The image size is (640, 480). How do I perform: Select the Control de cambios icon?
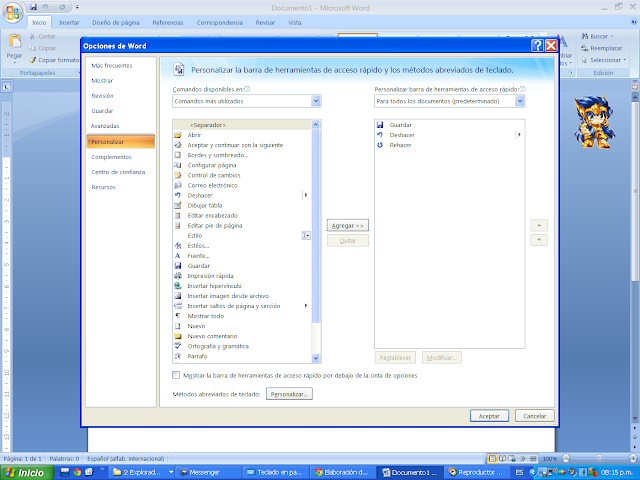[x=178, y=175]
